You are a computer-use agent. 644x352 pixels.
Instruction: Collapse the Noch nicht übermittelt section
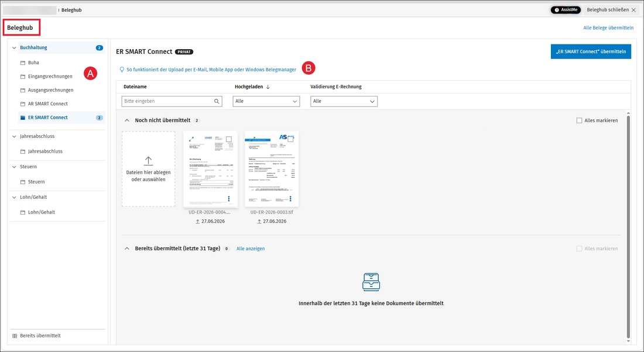127,120
